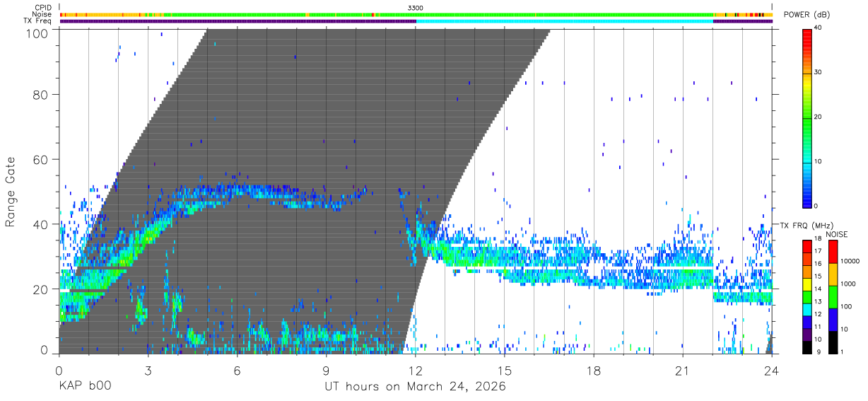Click the cyan TX frequency strip segment
Image resolution: width=868 pixels, height=401 pixels.
(x=565, y=21)
